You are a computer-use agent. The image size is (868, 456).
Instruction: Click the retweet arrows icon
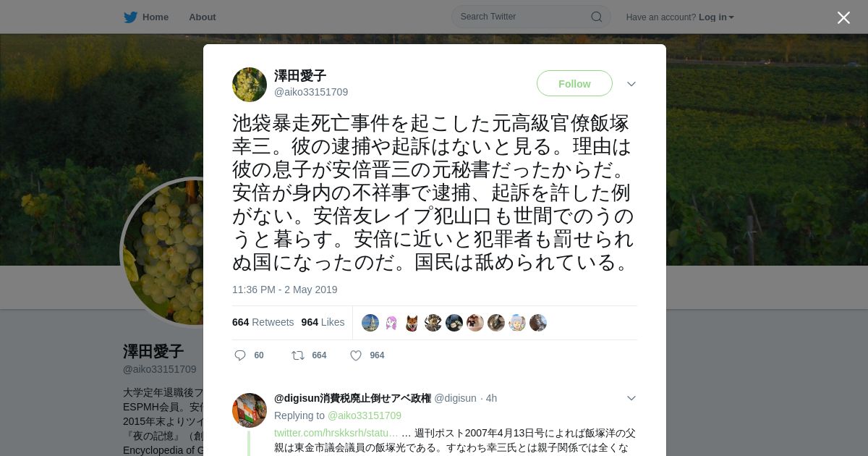[297, 355]
